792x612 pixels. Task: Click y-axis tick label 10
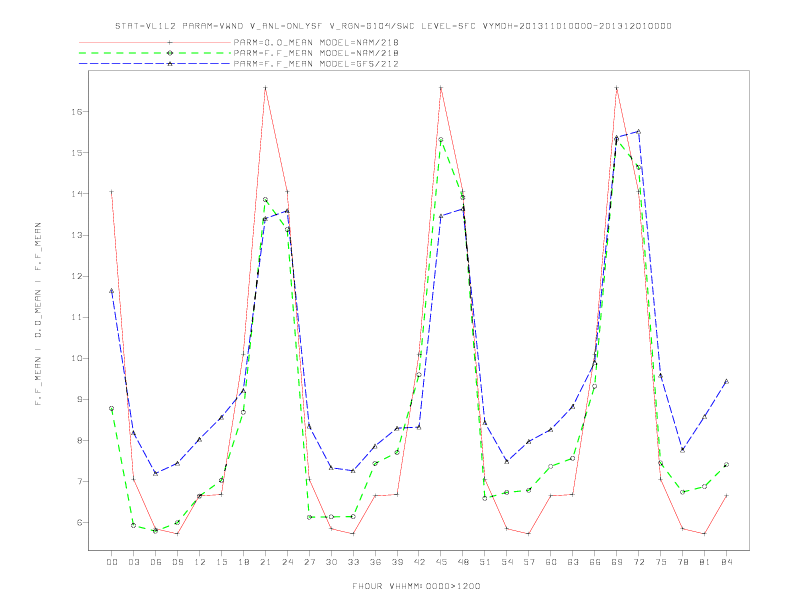(77, 359)
